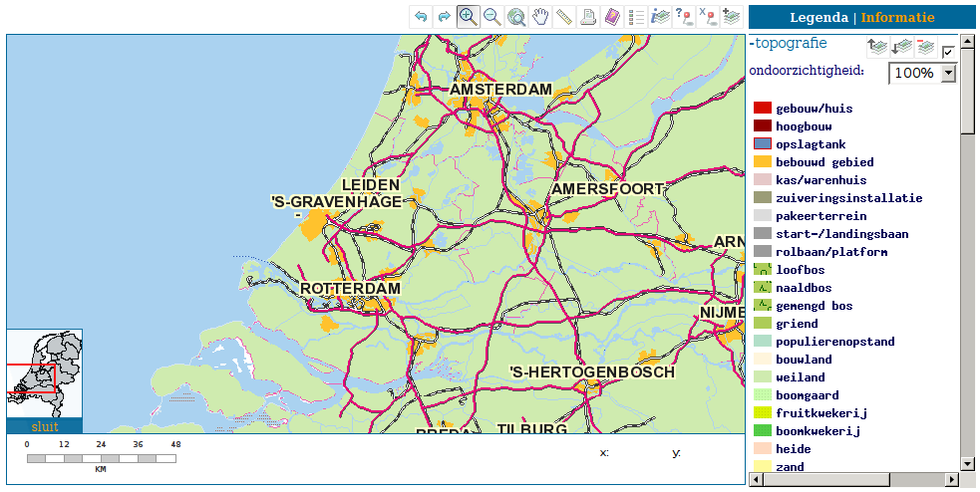The image size is (980, 492).
Task: Click the legend scrollbar down arrow
Action: pyautogui.click(x=967, y=463)
